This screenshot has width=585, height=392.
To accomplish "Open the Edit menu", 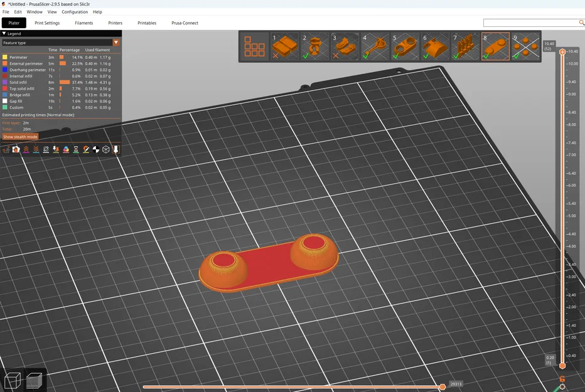I will tap(18, 12).
